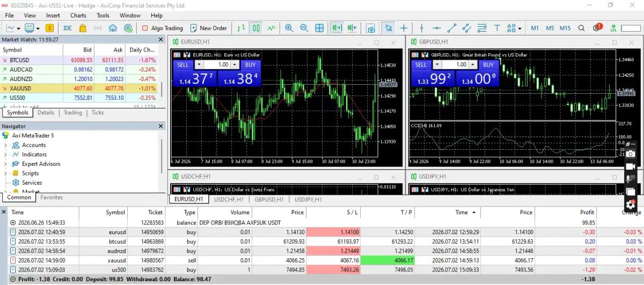Select XAUUSD row in Market Watch

point(80,89)
